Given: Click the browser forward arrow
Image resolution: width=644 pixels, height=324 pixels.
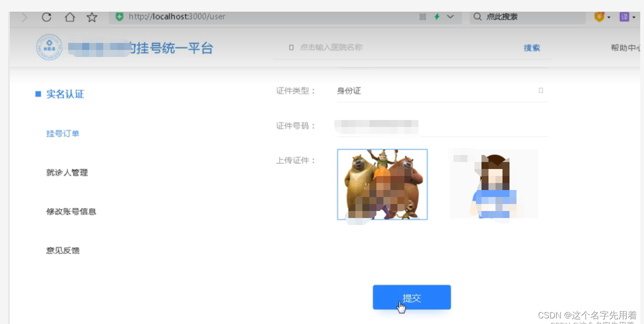Looking at the screenshot, I should [24, 17].
